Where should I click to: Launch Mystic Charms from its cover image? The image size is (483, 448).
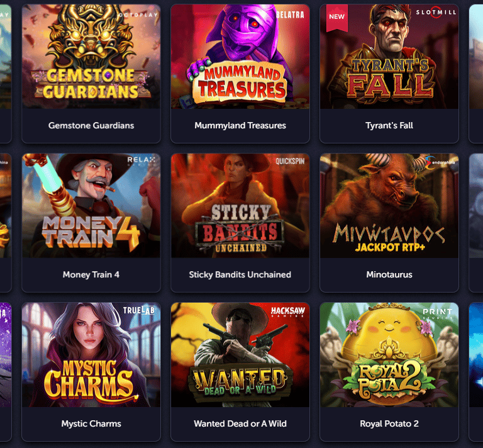(x=91, y=355)
